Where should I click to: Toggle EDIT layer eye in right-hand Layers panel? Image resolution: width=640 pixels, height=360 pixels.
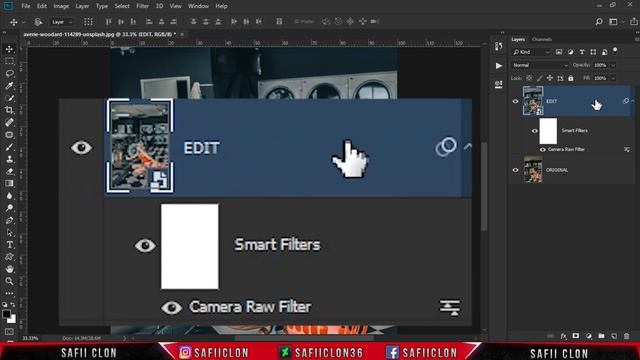(515, 101)
